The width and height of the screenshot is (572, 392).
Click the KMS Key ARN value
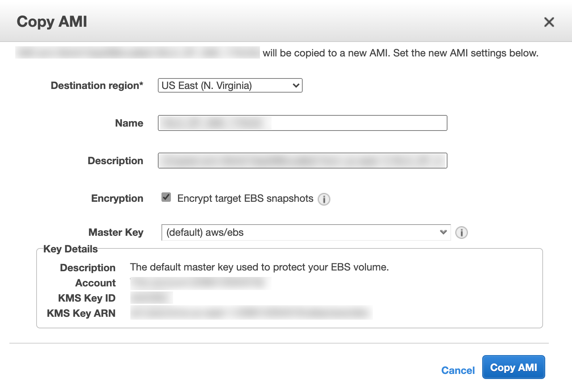point(251,313)
